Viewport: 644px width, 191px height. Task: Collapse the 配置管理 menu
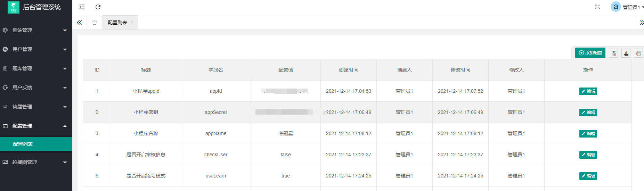(x=36, y=126)
